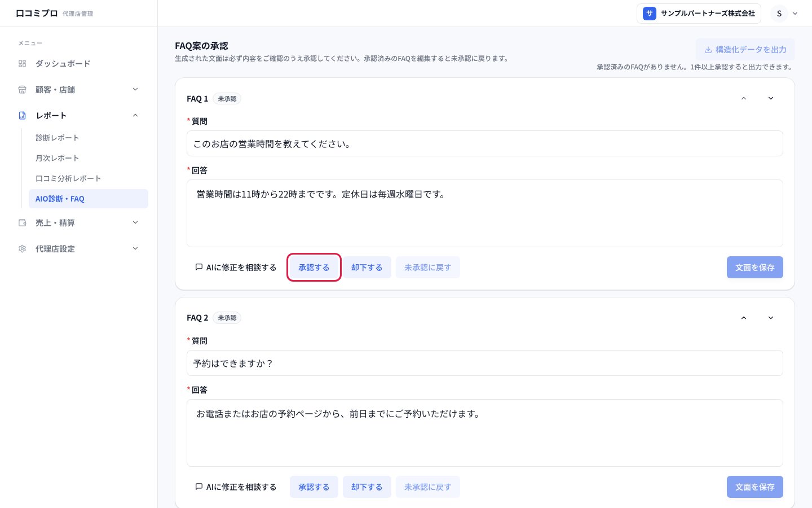Click the 売上・精算 wallet icon
The image size is (812, 508).
coord(23,223)
